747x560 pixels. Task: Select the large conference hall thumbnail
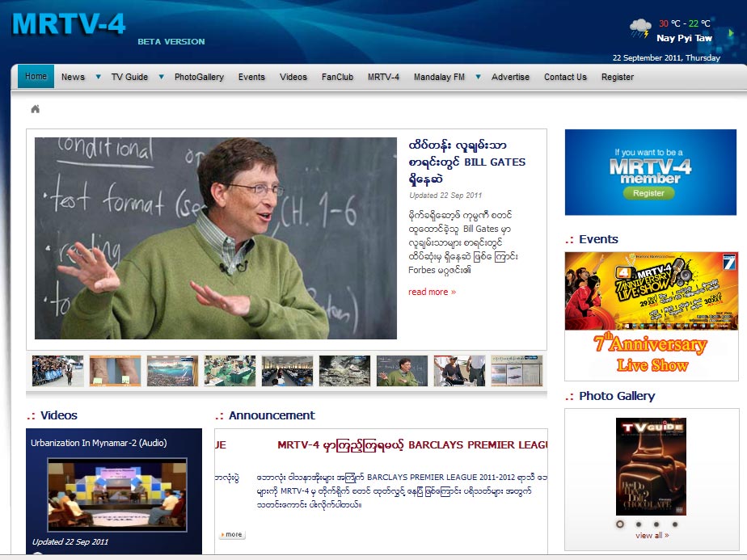coord(287,370)
